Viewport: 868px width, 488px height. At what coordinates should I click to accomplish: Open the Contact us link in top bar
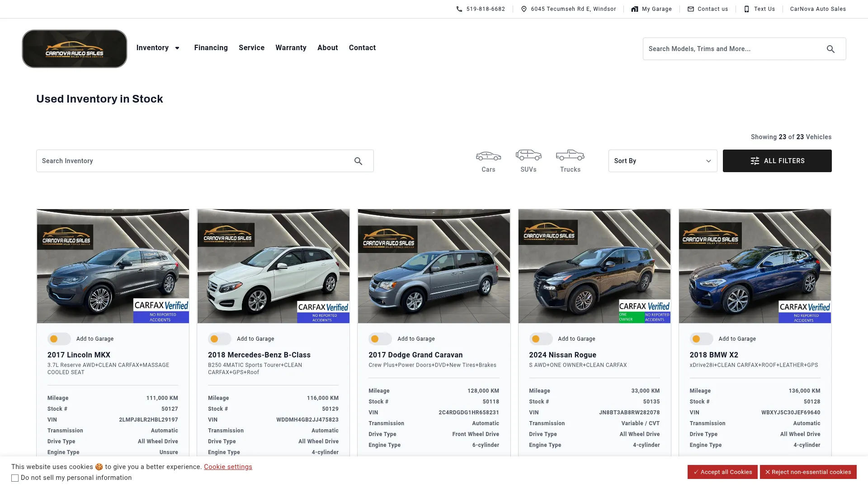pos(713,9)
